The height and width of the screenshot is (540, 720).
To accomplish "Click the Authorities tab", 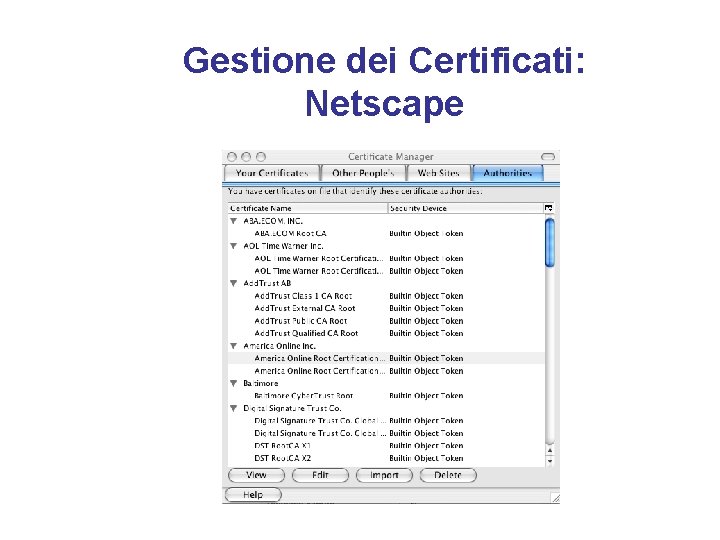I will point(507,173).
